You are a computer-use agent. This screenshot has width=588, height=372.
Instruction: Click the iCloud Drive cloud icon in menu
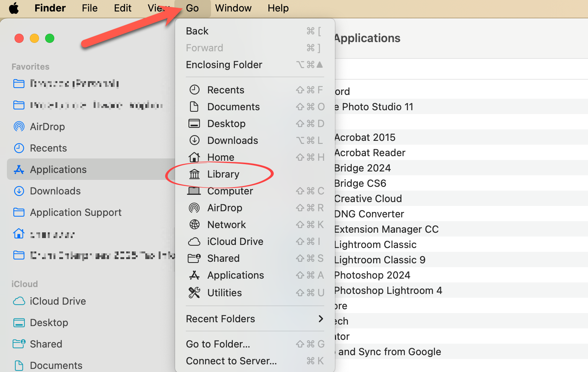(x=194, y=241)
